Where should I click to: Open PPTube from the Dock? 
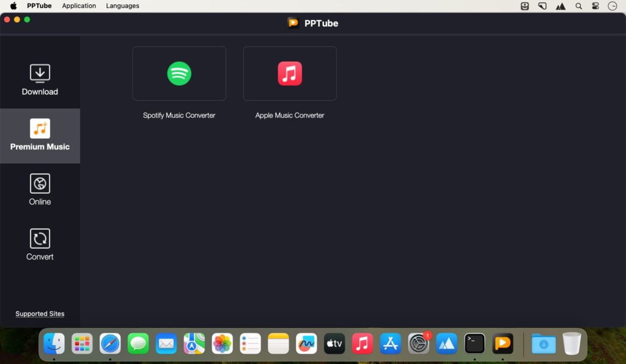click(503, 343)
